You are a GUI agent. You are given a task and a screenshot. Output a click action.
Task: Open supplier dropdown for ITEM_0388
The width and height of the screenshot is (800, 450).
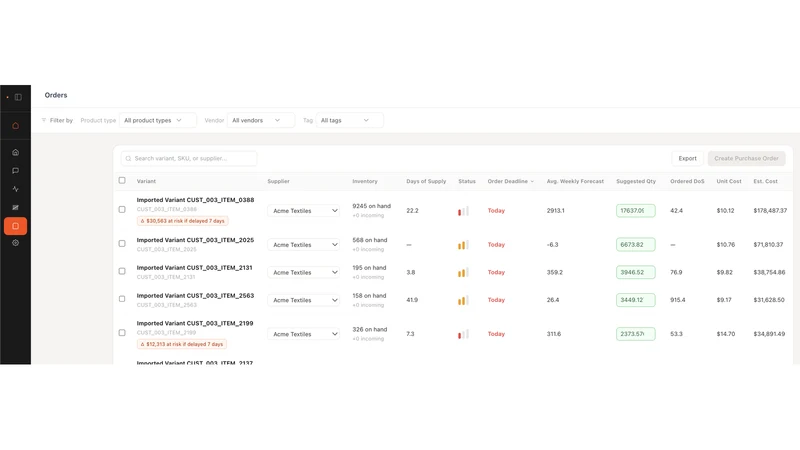click(x=304, y=211)
